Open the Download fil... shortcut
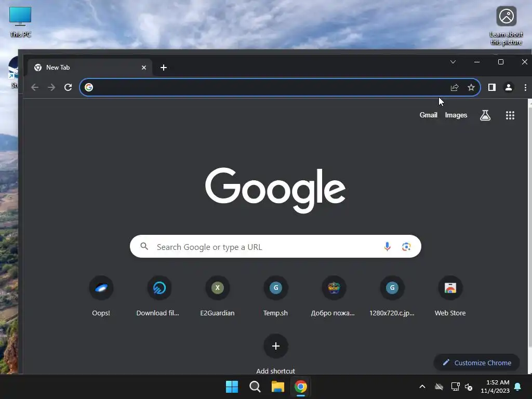Viewport: 532px width, 399px height. coord(159,297)
